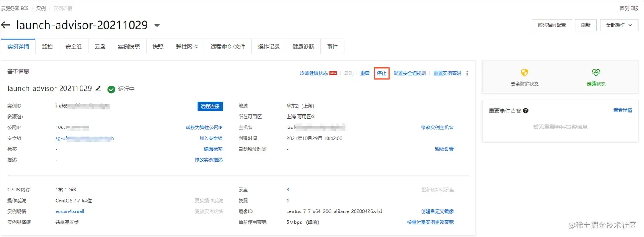
Task: Click the 安全防护状态 label
Action: [x=524, y=84]
